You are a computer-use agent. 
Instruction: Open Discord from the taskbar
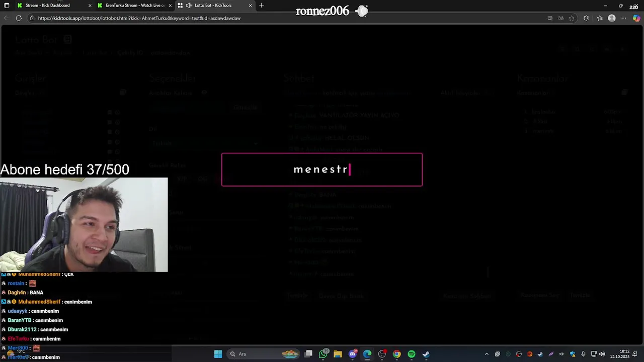click(353, 354)
